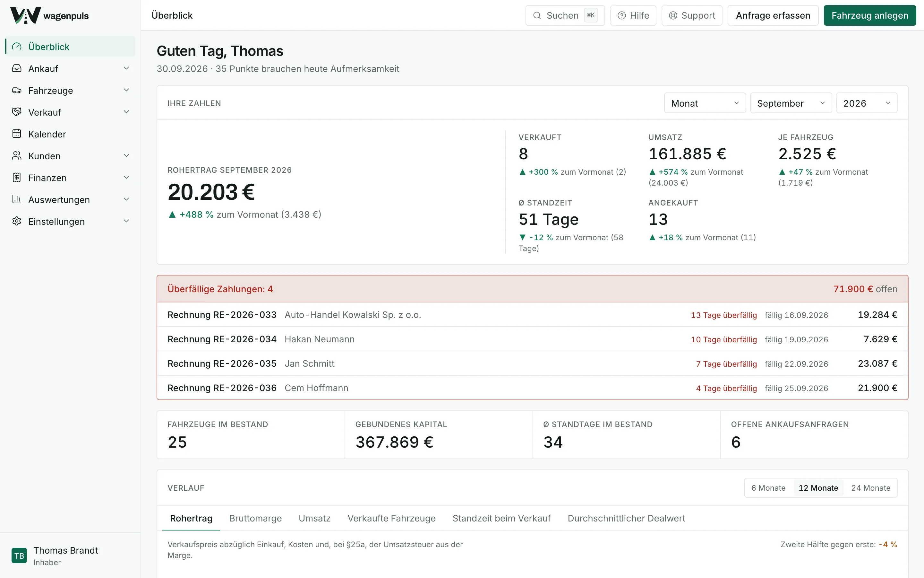Open the Support button

pos(692,15)
